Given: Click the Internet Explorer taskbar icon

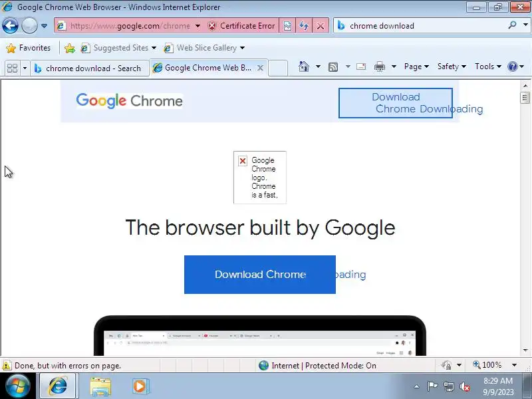Looking at the screenshot, I should (x=58, y=386).
